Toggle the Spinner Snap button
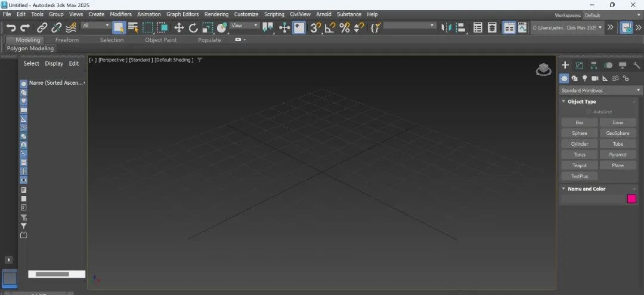This screenshot has width=644, height=295. pos(358,28)
